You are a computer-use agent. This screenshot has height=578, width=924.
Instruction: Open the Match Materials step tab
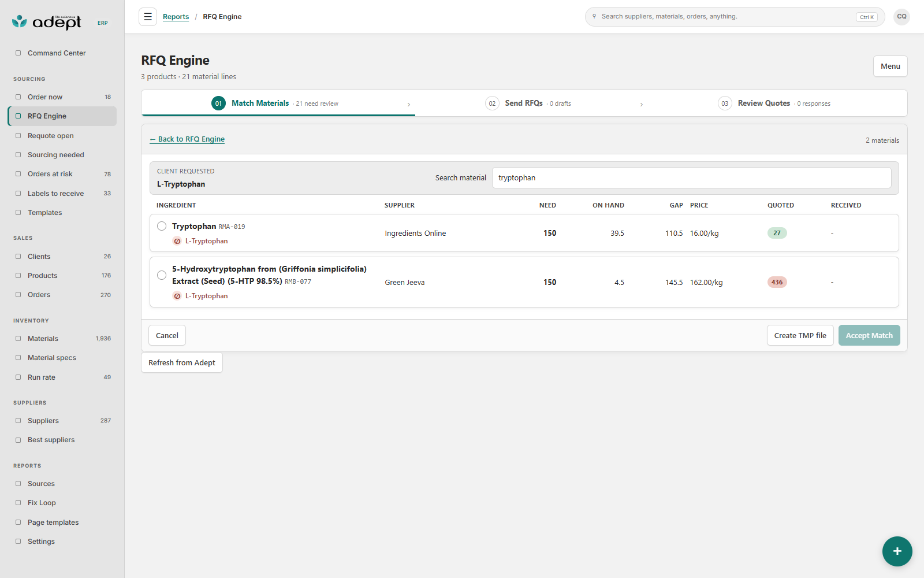pos(278,103)
